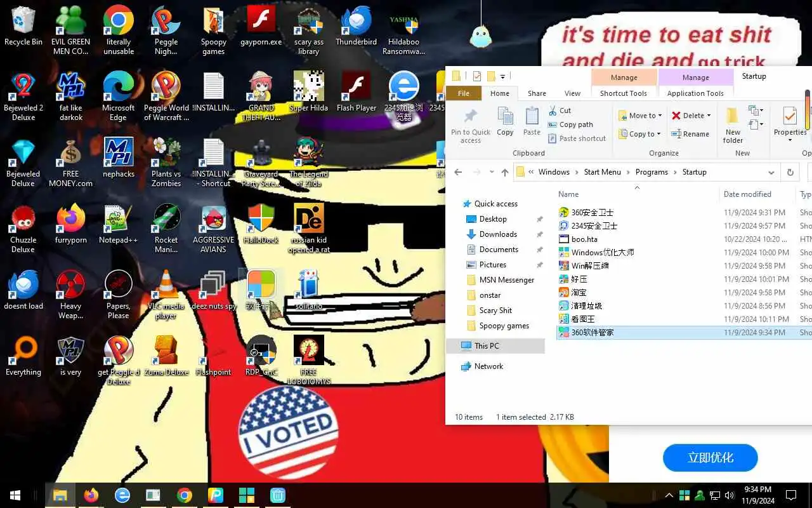Open Notepad++ desktop shortcut

pos(119,225)
